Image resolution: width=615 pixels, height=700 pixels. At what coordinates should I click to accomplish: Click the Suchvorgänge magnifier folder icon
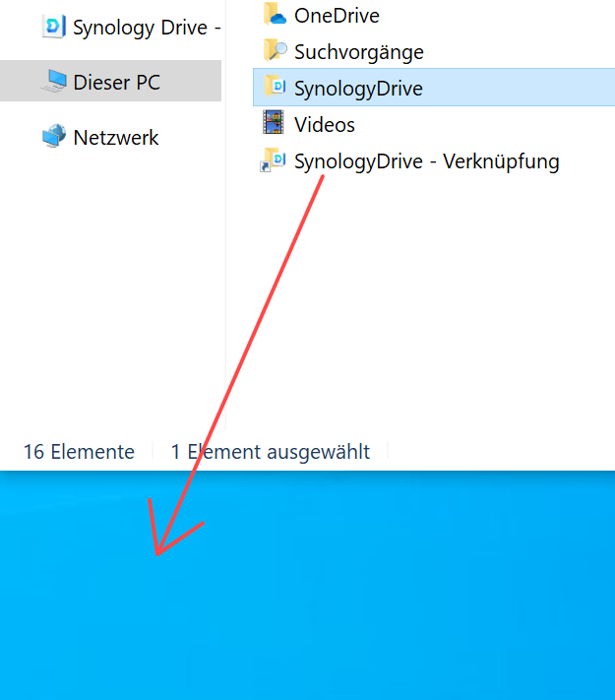[x=275, y=51]
